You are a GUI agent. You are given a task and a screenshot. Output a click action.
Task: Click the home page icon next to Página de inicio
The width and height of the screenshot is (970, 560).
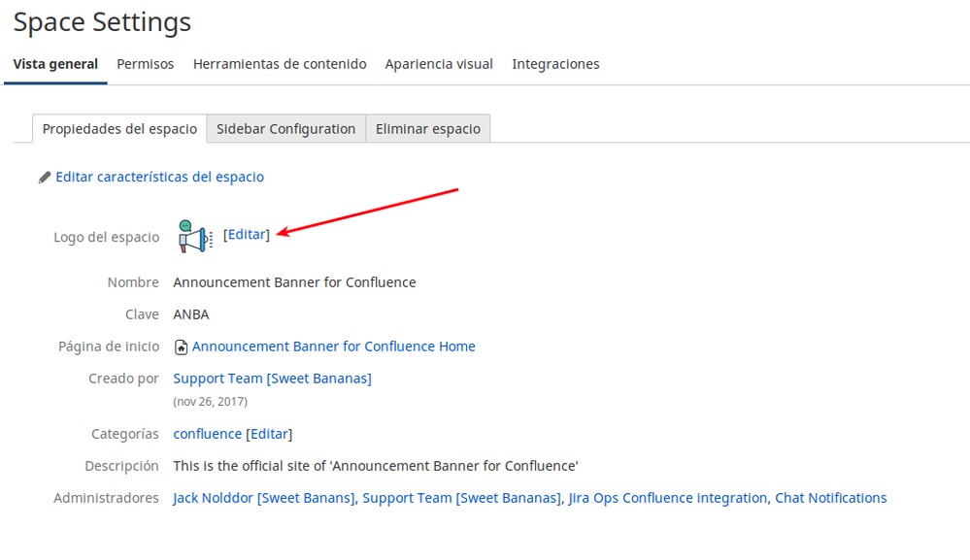click(x=181, y=347)
